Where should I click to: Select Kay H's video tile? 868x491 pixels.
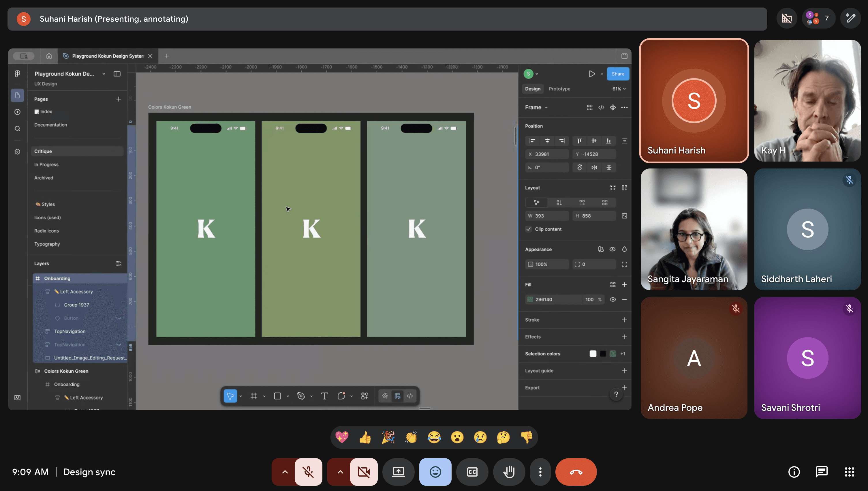click(807, 100)
